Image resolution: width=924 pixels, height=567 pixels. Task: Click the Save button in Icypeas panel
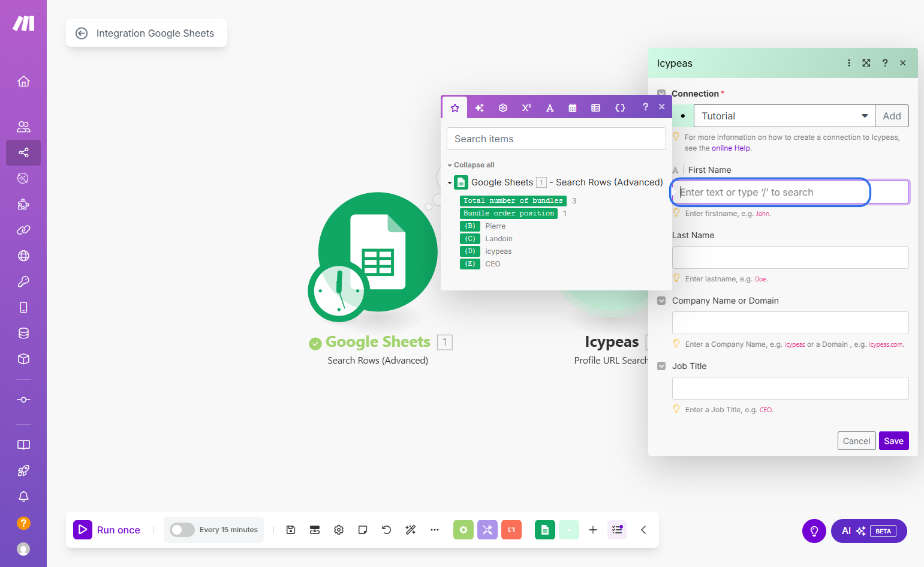point(893,441)
